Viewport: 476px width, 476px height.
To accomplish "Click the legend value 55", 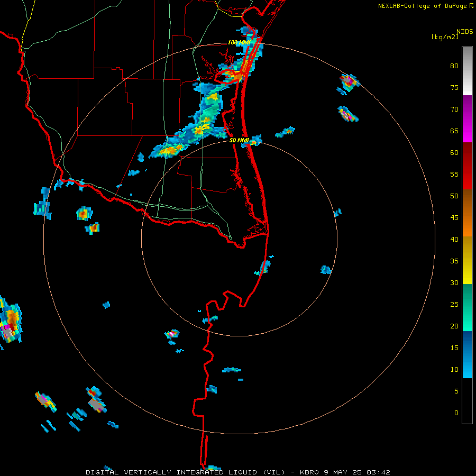I will click(x=454, y=174).
